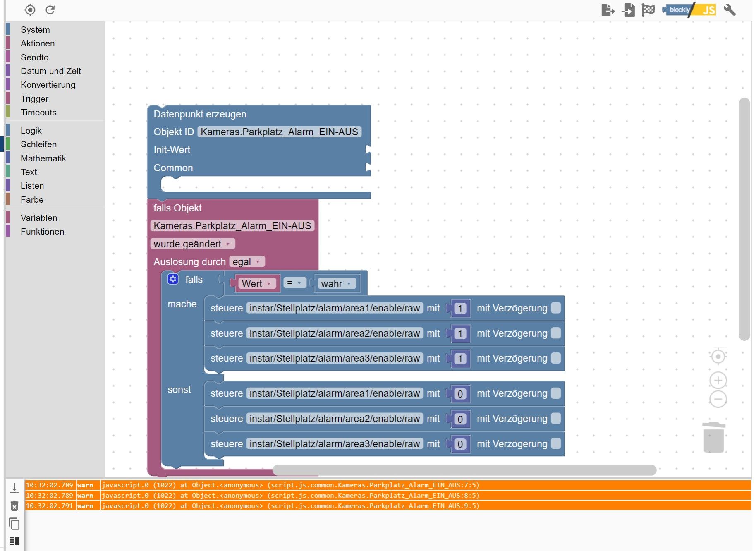Check delay box for mache area2 row
Screen dimensions: 756x551
(x=556, y=333)
